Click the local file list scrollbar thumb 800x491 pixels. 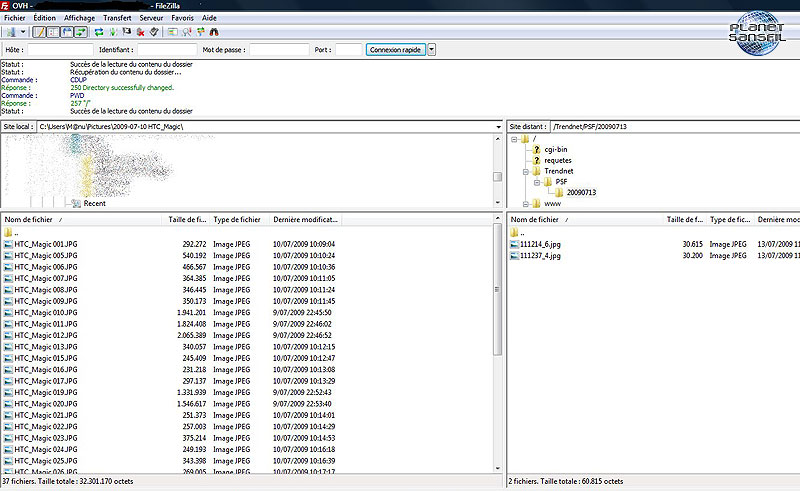(497, 289)
